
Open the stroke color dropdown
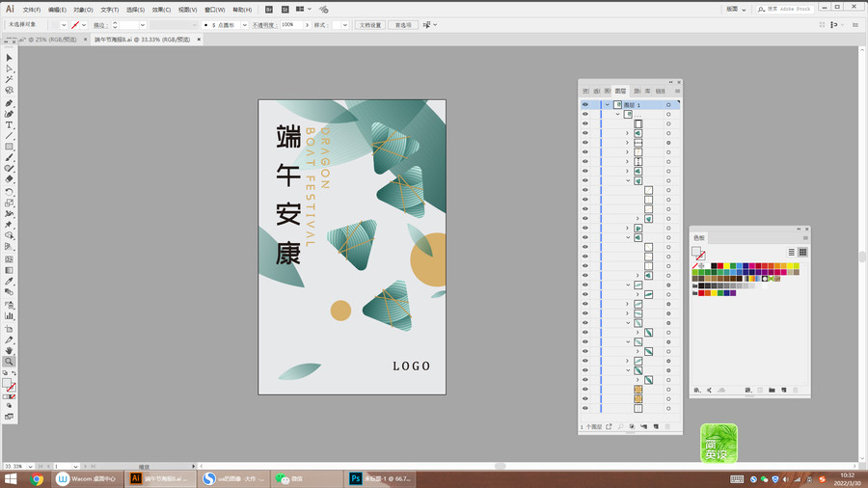(x=84, y=25)
